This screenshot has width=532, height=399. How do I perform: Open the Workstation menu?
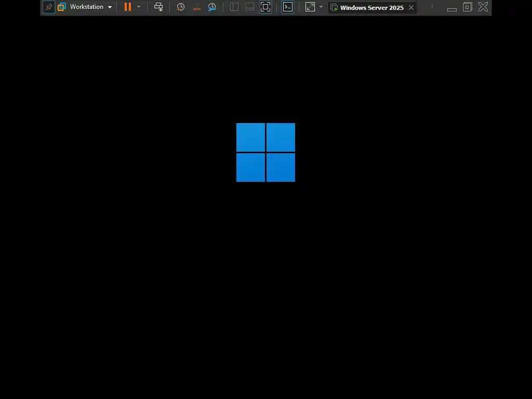[90, 7]
